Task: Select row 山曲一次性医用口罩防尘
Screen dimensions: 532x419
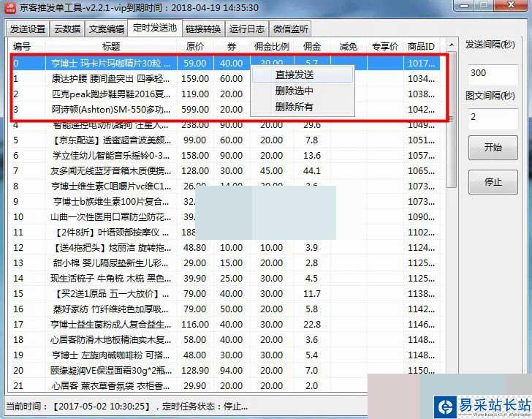Action: coord(226,216)
